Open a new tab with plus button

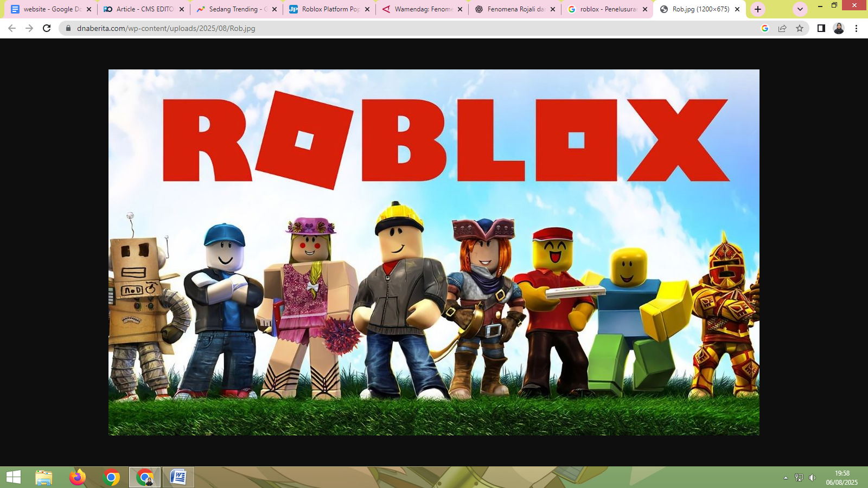(758, 9)
